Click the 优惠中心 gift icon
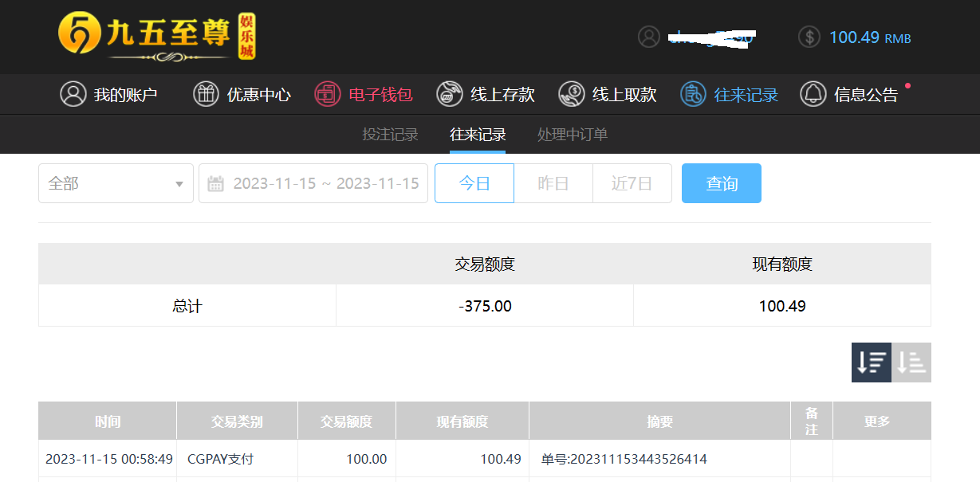The image size is (980, 482). click(x=207, y=94)
